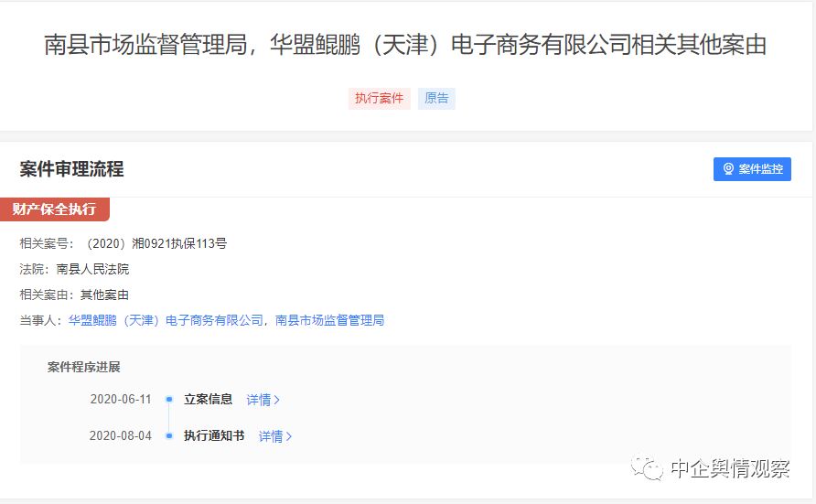Expand the chevron arrow after 执行通知书 详情
816x504 pixels.
click(x=289, y=436)
